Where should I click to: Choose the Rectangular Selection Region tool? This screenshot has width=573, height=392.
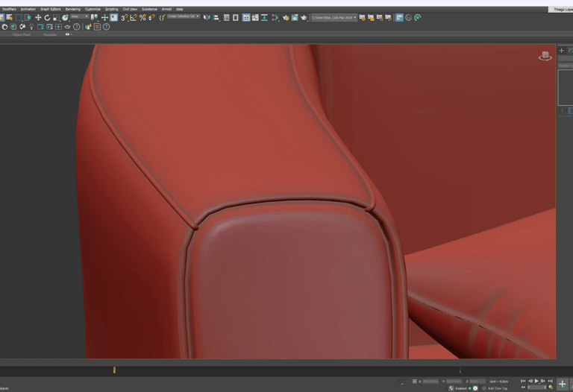[19, 18]
